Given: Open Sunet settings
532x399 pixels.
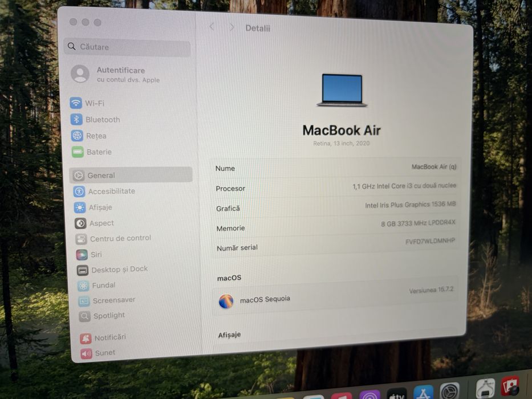Looking at the screenshot, I should tap(98, 353).
